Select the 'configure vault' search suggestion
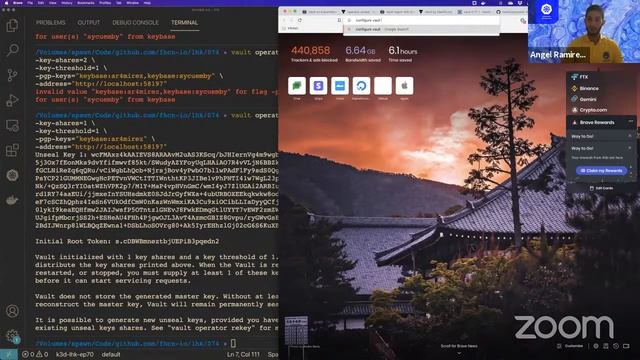The image size is (640, 360). 421,29
